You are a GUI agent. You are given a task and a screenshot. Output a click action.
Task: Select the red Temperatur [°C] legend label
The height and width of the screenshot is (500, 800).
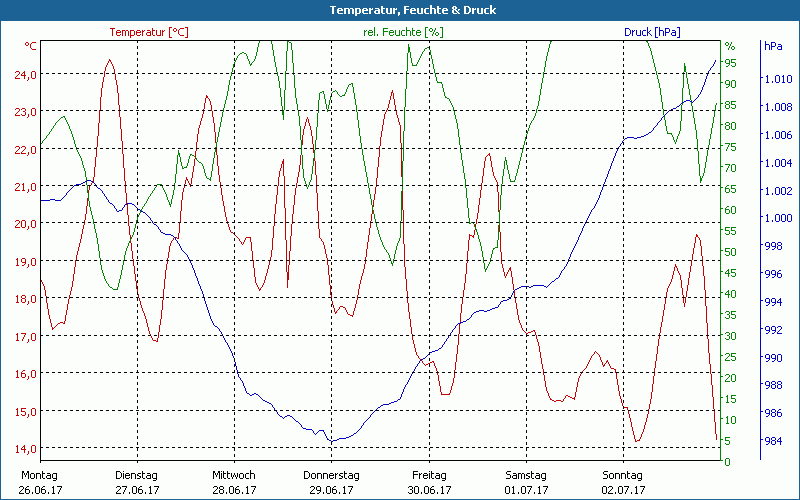[x=149, y=32]
